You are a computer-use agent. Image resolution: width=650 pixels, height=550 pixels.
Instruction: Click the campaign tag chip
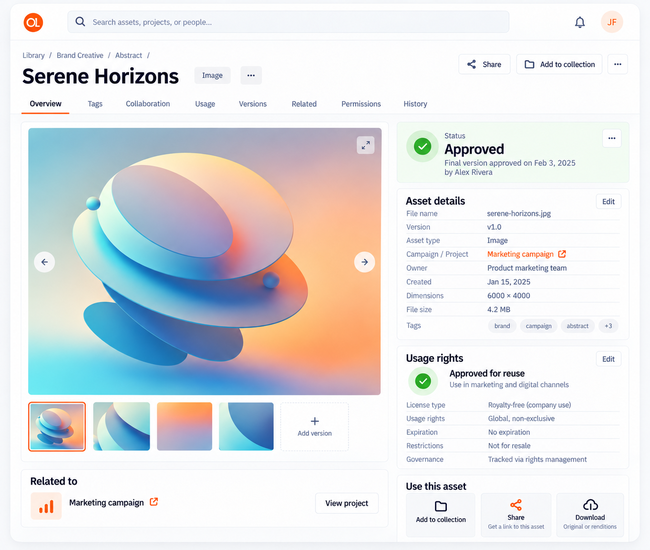(538, 326)
